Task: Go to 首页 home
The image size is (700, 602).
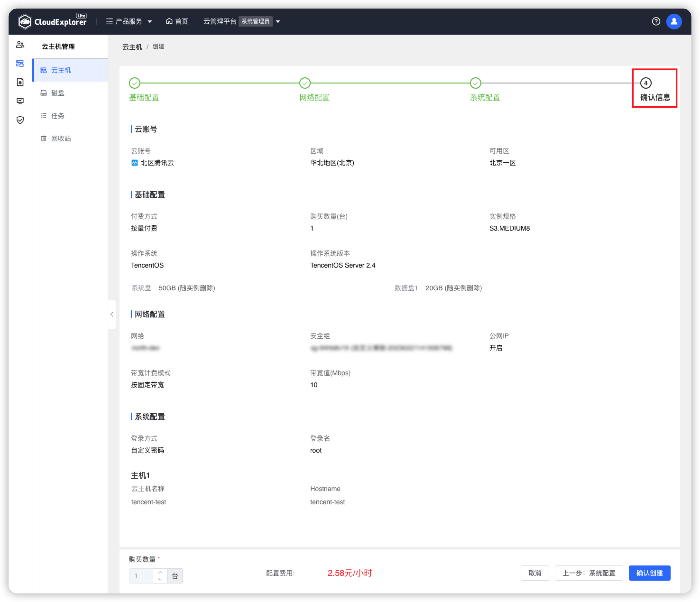Action: click(177, 21)
